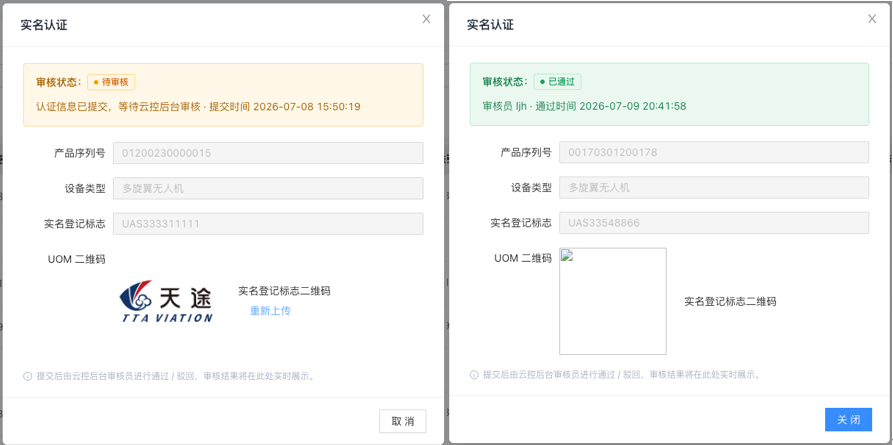
Task: Close the right 实名认证 dialog with X
Action: (x=872, y=19)
